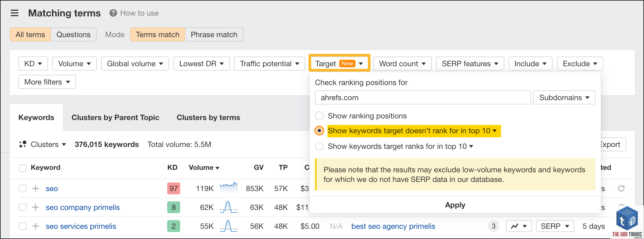Open best seo agency primelis link
This screenshot has width=644, height=239.
pos(393,226)
